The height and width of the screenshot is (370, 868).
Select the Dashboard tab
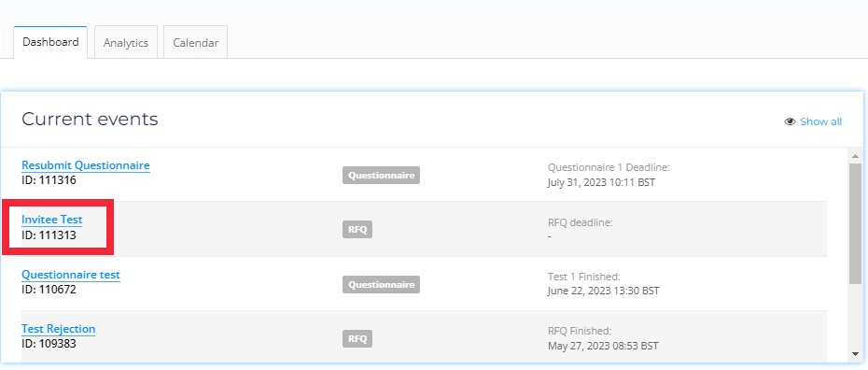50,42
